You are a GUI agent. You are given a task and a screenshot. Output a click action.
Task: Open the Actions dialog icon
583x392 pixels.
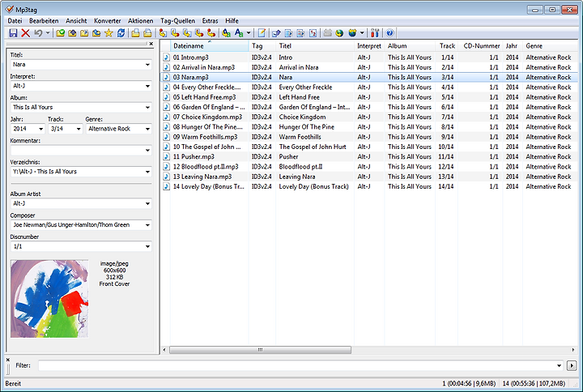[x=226, y=33]
